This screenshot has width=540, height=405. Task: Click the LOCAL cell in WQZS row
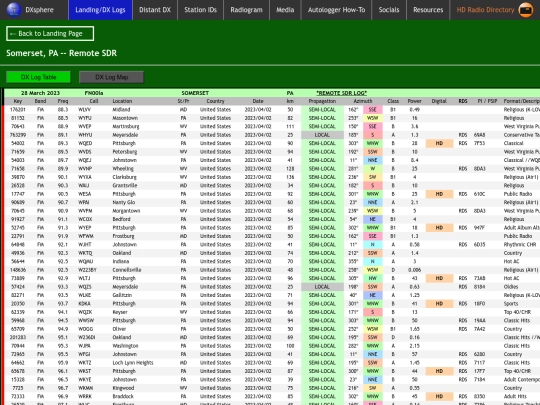tap(322, 287)
